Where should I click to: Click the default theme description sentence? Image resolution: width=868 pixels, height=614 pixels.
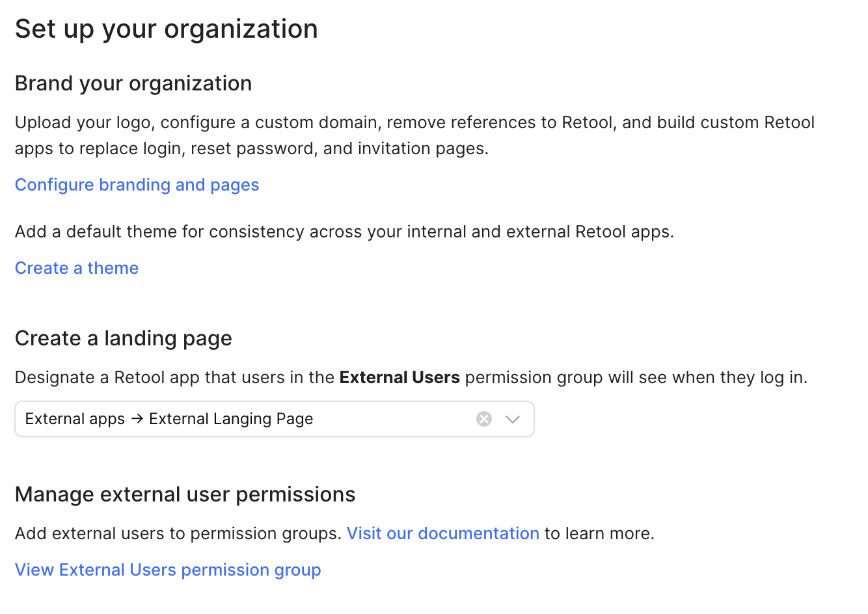(x=344, y=232)
